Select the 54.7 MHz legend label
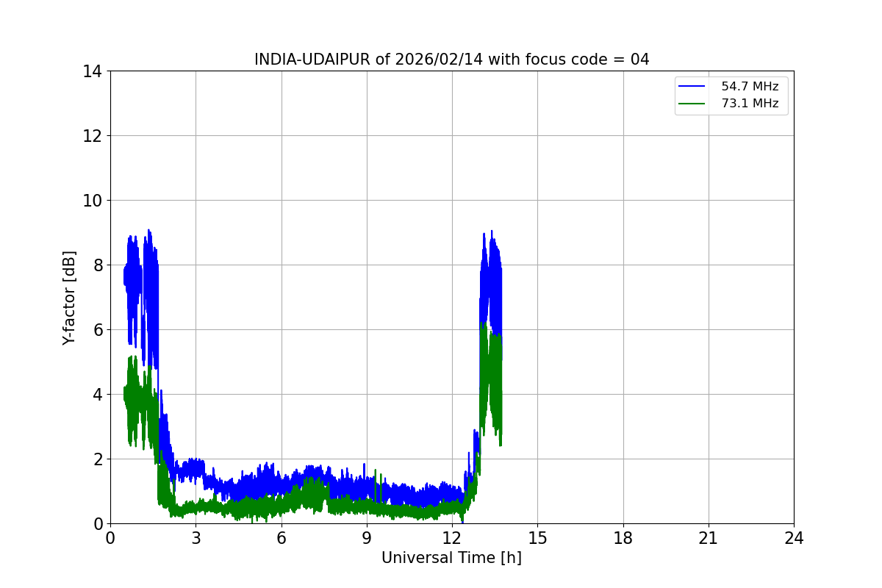Viewport: 882px width, 588px height. click(750, 87)
